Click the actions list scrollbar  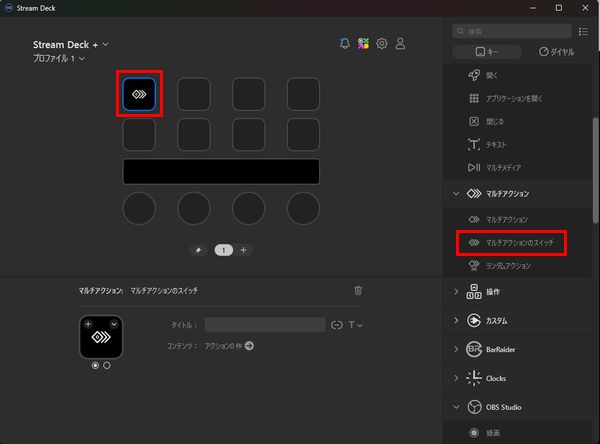pos(595,170)
